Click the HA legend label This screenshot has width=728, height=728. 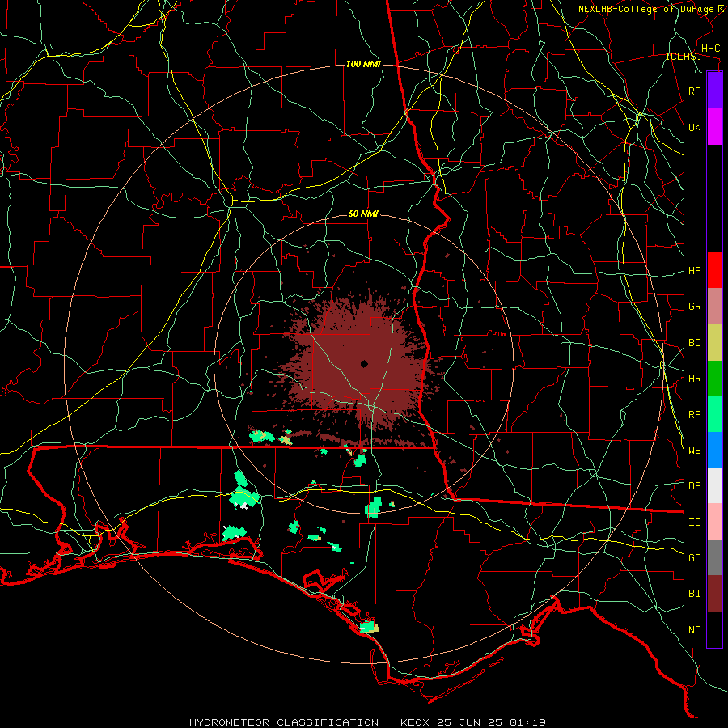pos(694,271)
